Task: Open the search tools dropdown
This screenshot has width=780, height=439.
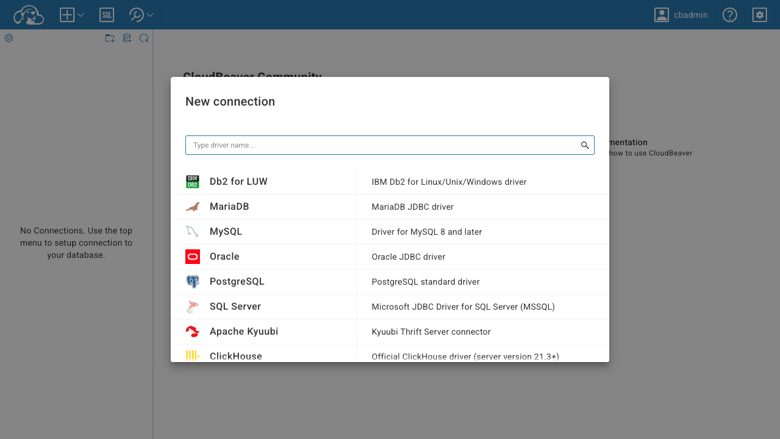Action: click(x=140, y=15)
